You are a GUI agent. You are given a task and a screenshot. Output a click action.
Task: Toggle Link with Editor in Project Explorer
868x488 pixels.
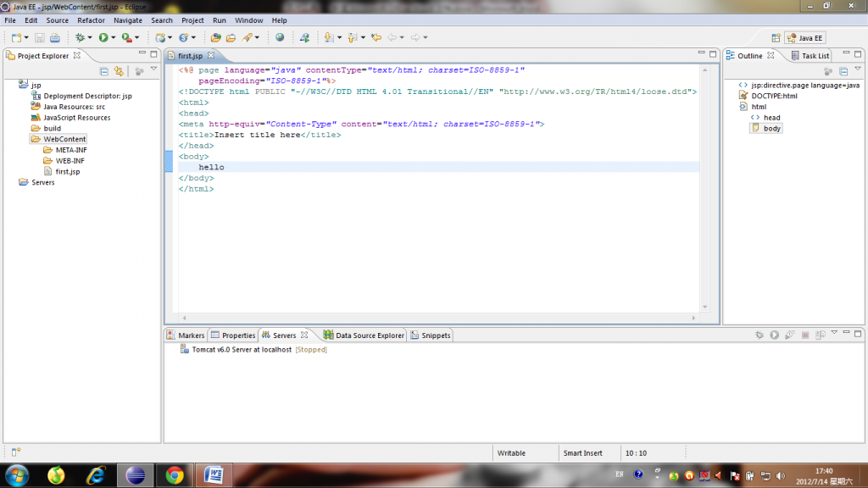click(x=120, y=71)
